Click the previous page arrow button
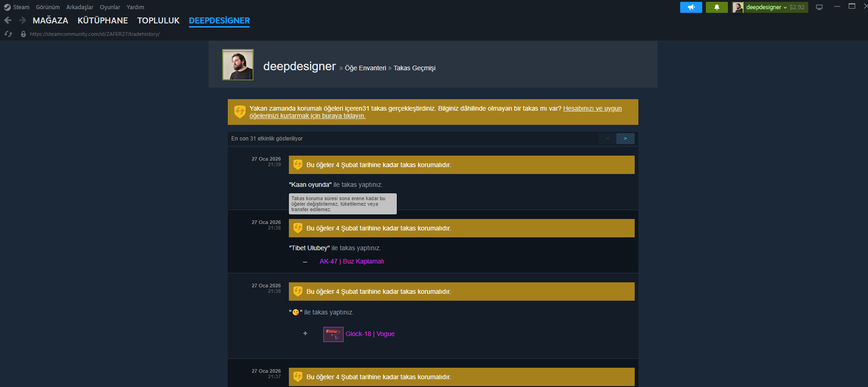Viewport: 868px width, 387px height. tap(607, 138)
